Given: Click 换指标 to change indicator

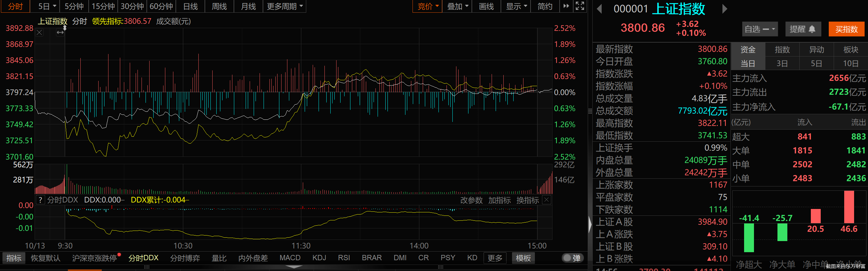Looking at the screenshot, I should click(x=527, y=200).
